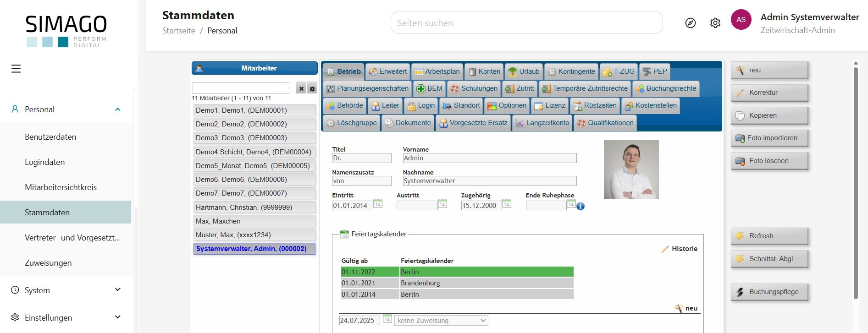Collapse the Personal sidebar section

(x=118, y=109)
